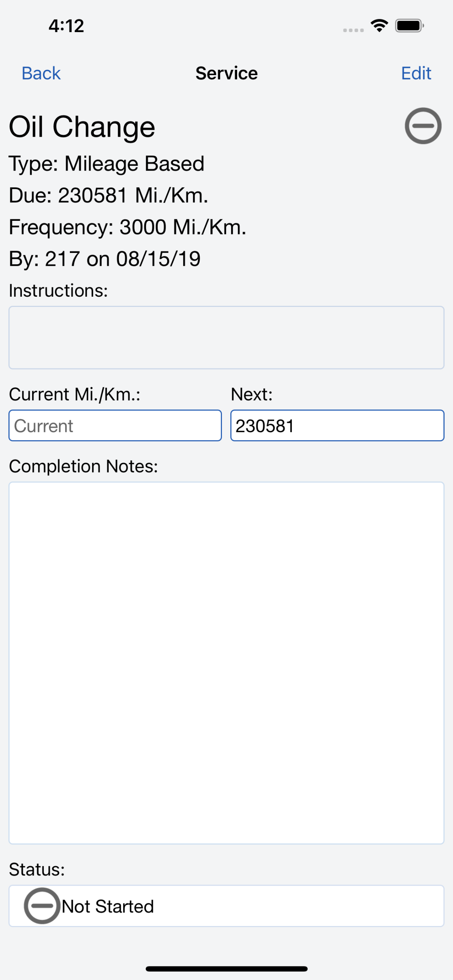Open the Not Started status selector
The width and height of the screenshot is (453, 980).
pyautogui.click(x=226, y=906)
